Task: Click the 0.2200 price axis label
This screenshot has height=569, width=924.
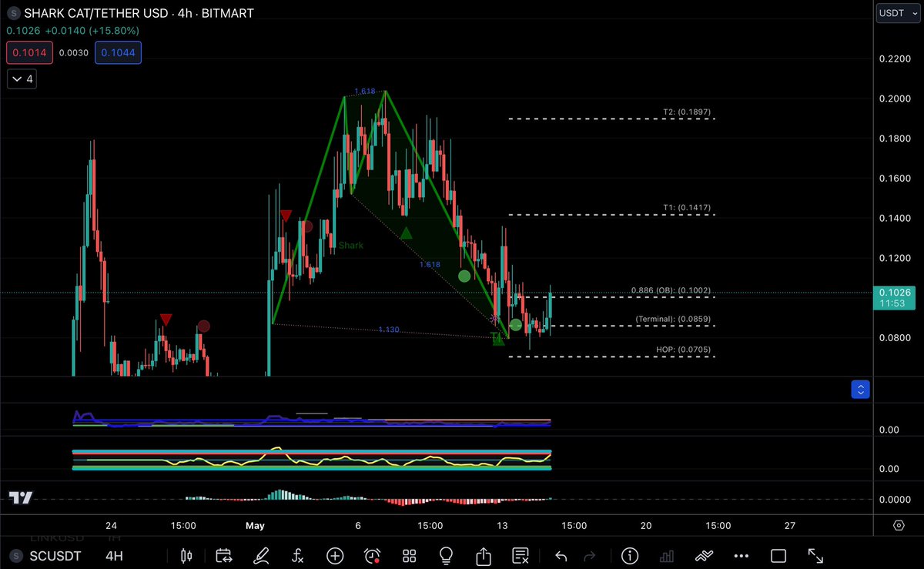Action: click(x=895, y=59)
